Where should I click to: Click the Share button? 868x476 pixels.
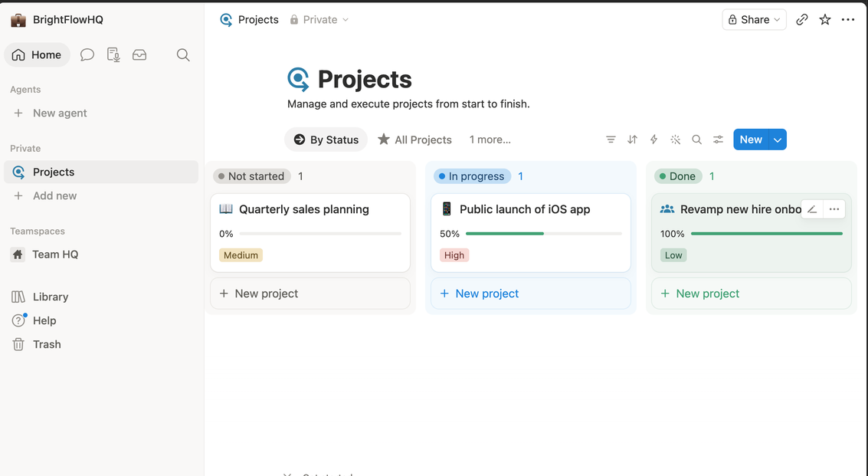click(x=754, y=20)
